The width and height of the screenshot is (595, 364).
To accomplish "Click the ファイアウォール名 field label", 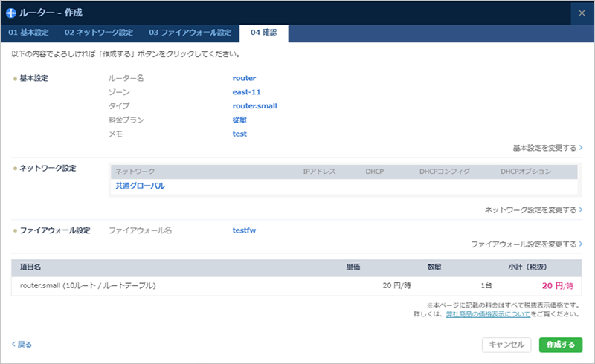I will click(x=140, y=230).
